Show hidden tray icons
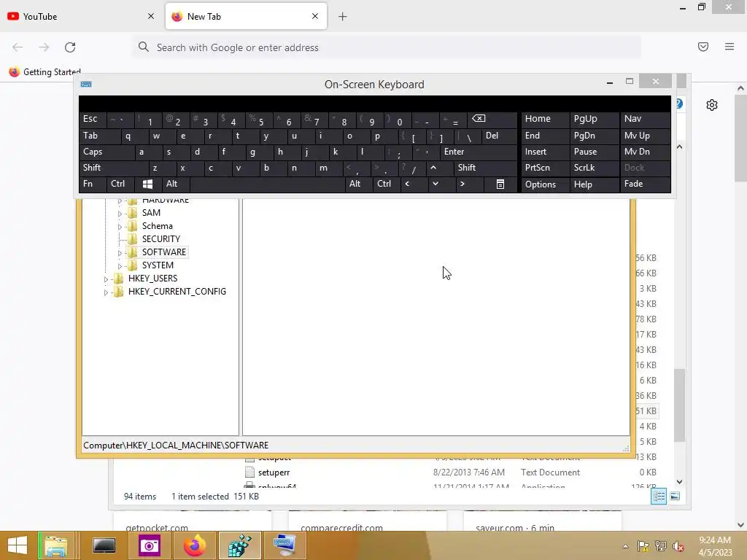This screenshot has width=747, height=560. (625, 546)
